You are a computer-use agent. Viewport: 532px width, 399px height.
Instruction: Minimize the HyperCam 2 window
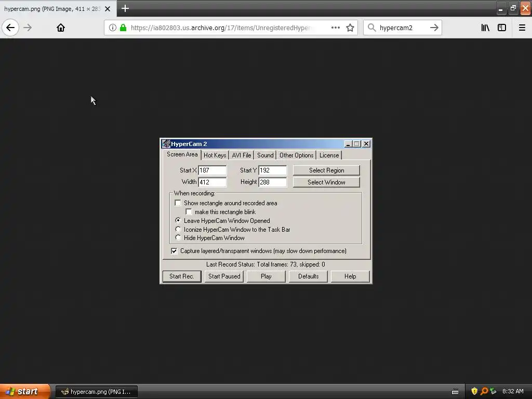coord(348,144)
